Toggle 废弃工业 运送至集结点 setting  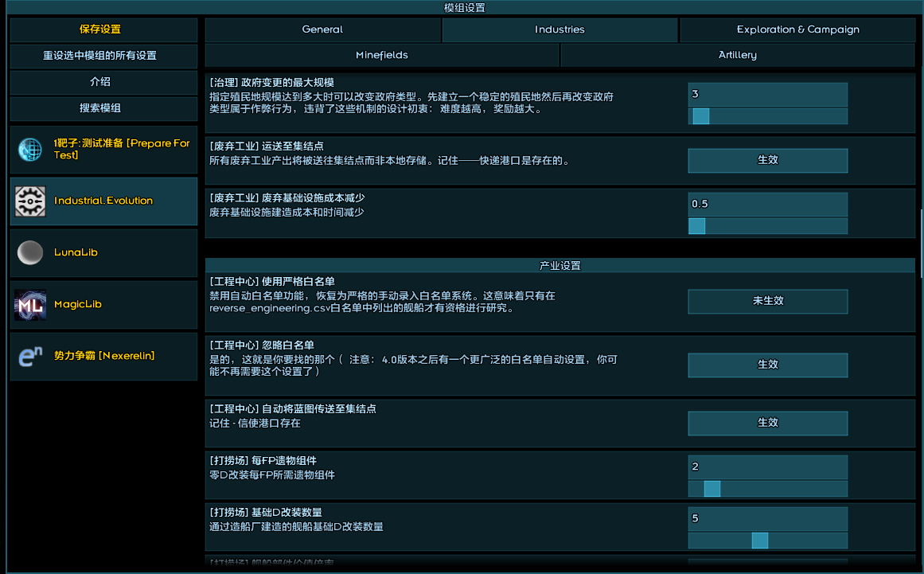(x=767, y=160)
